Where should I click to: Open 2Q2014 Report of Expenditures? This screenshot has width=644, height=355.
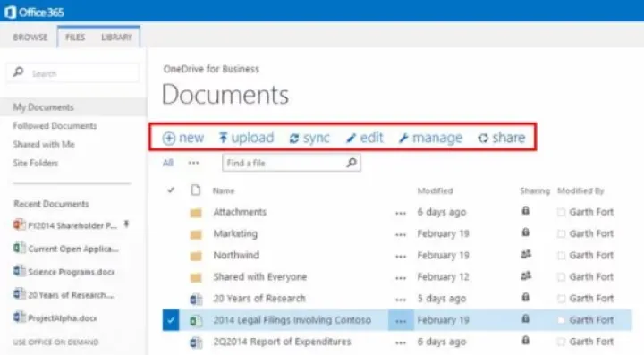pyautogui.click(x=282, y=342)
